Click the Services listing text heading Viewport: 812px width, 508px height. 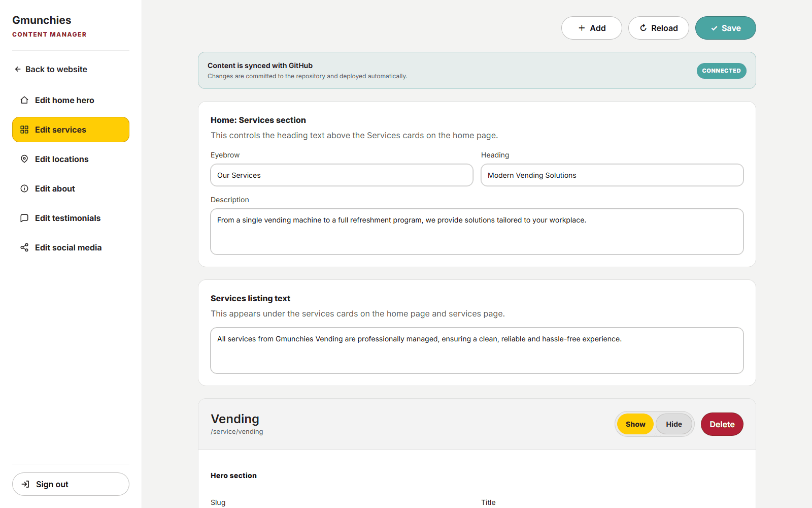pos(250,299)
